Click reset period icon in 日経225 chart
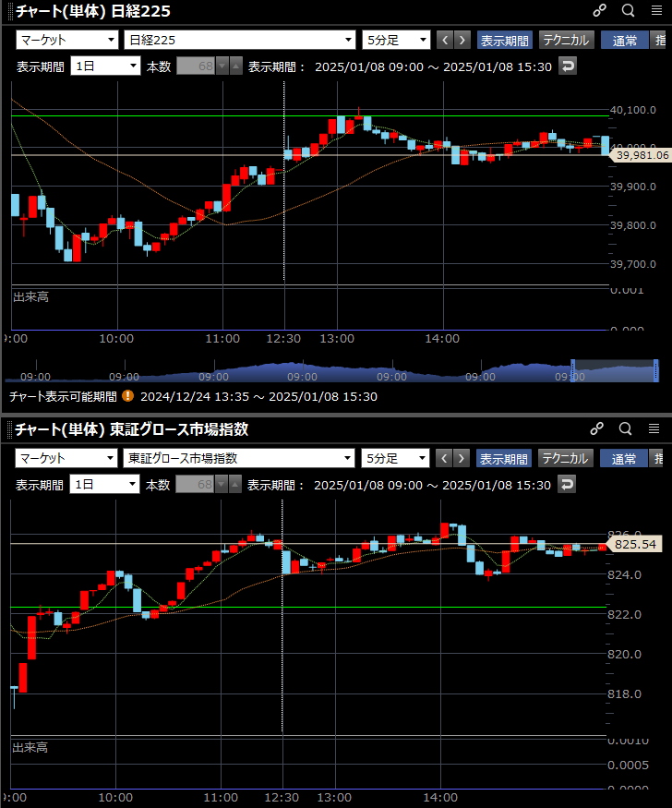Screen dimensions: 672x808 568,66
